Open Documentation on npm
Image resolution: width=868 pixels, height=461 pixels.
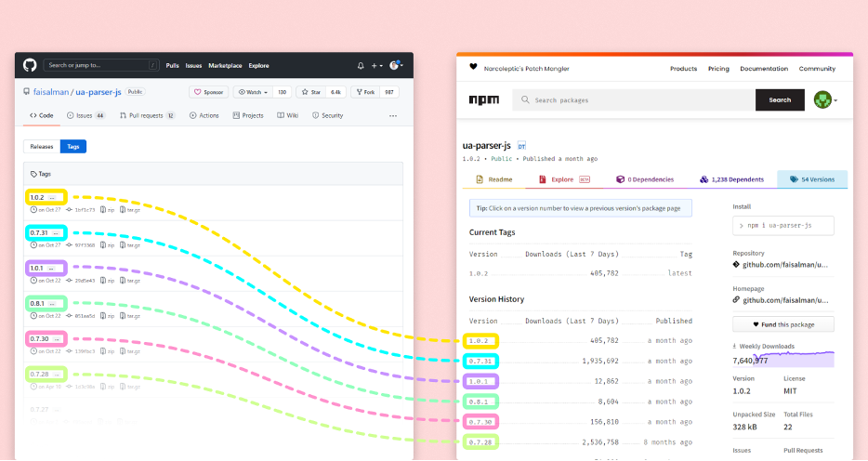pyautogui.click(x=764, y=69)
